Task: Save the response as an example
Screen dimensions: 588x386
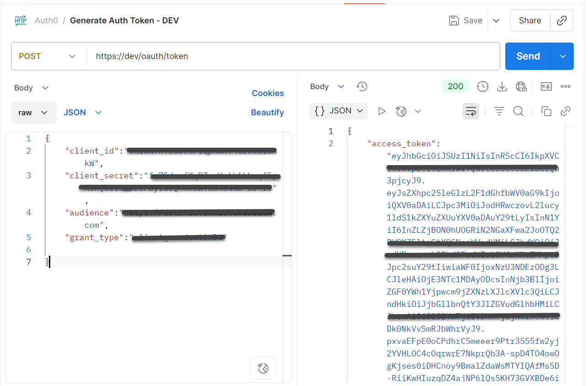Action: 546,86
